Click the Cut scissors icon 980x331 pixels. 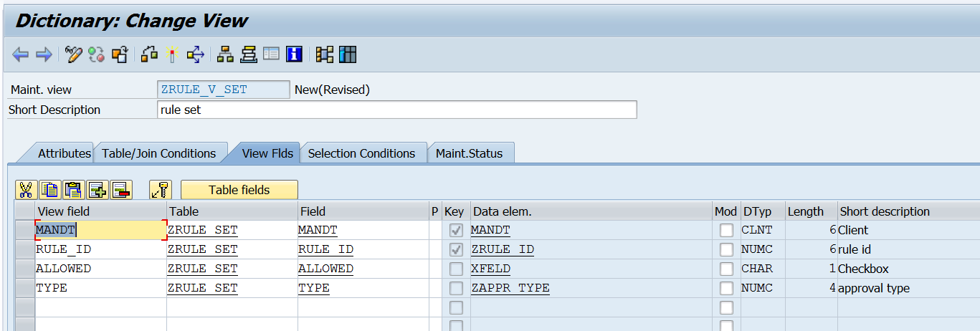(x=26, y=190)
